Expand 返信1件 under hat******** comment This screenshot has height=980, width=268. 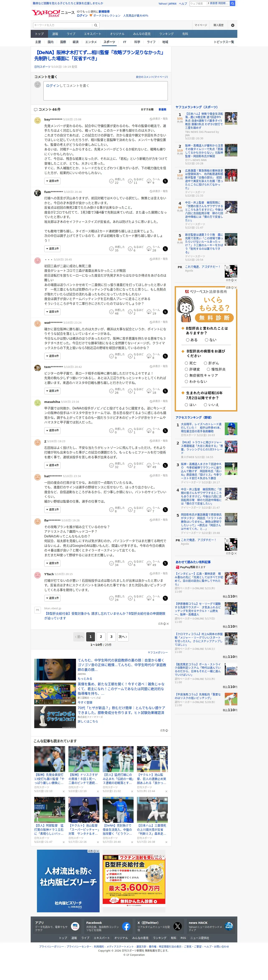click(52, 510)
